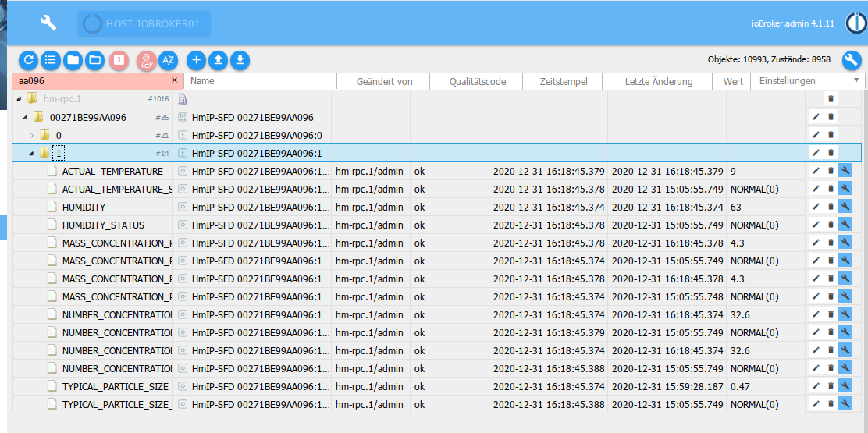Delete the HUMIDITY state via trash icon

831,207
